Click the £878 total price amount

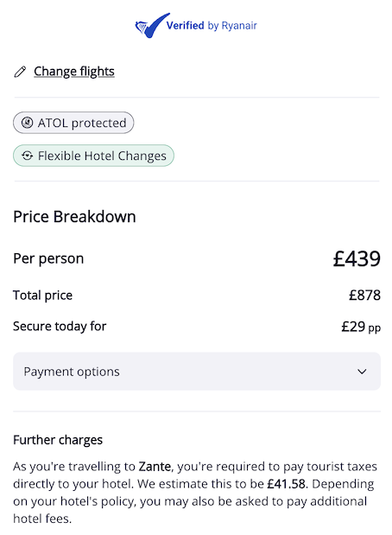[364, 295]
